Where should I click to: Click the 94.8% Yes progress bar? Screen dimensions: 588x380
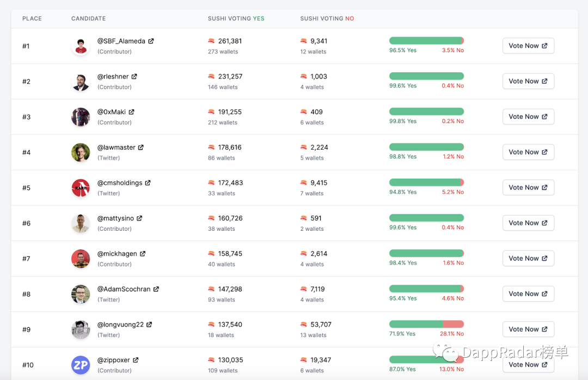426,182
